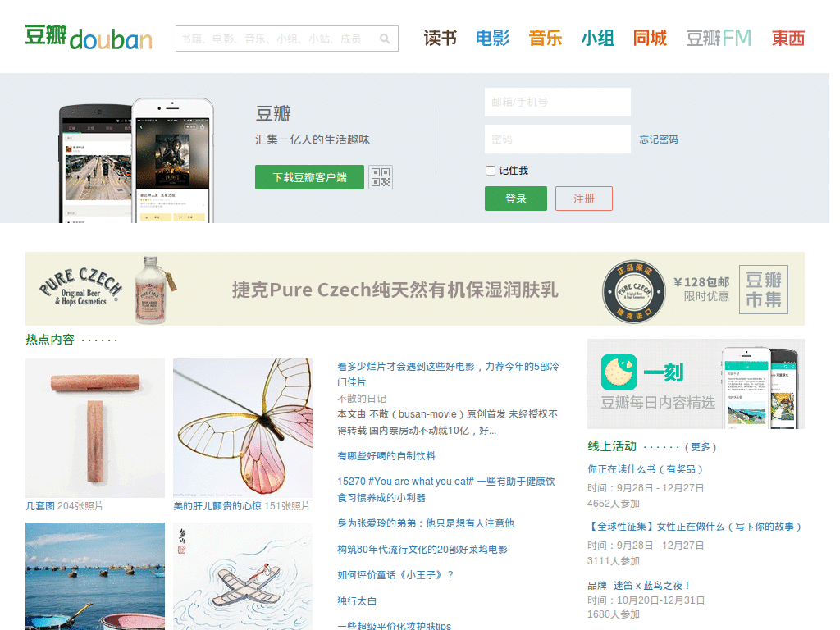Click the 下载豆瓣客户端 button

pyautogui.click(x=309, y=177)
